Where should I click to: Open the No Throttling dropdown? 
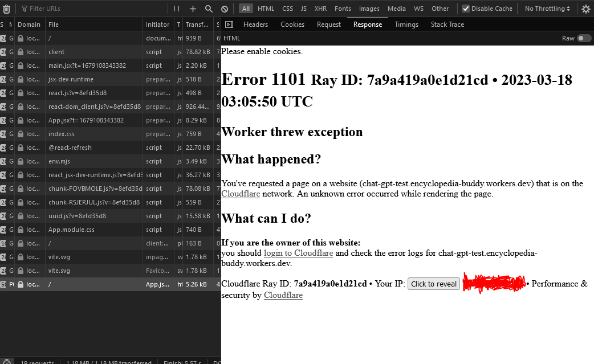click(x=547, y=9)
